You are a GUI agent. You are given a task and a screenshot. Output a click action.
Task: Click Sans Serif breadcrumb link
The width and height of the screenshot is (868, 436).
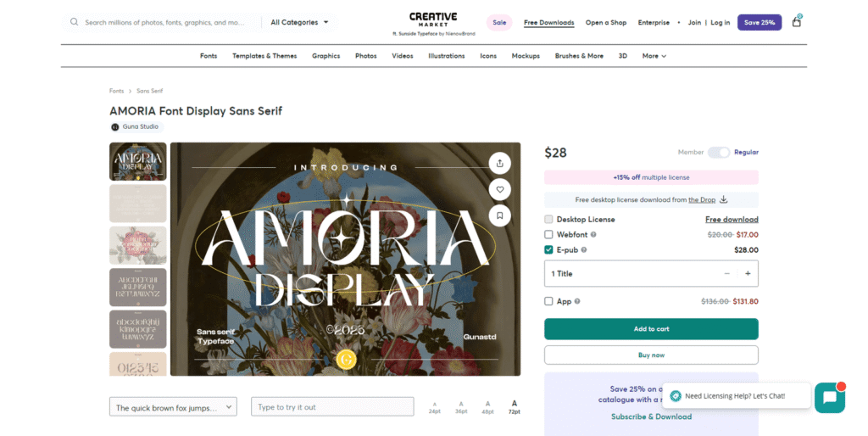coord(149,91)
